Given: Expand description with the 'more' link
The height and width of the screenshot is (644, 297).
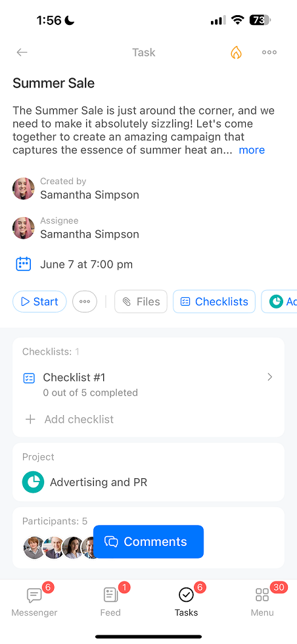Looking at the screenshot, I should pos(252,150).
